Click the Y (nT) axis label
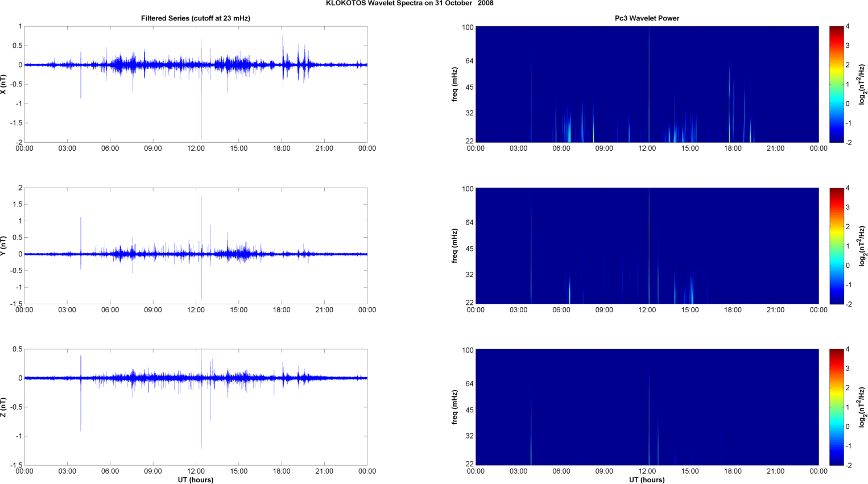Viewport: 868px width, 484px height. click(x=4, y=246)
